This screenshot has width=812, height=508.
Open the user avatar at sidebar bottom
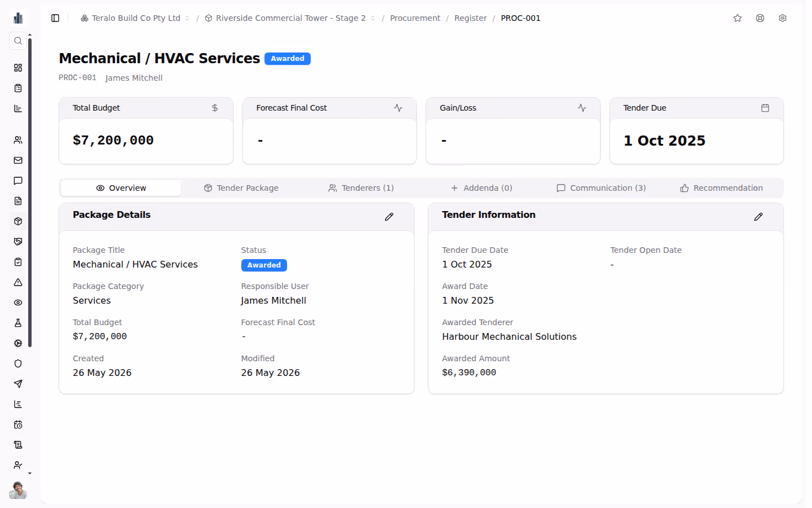tap(18, 490)
